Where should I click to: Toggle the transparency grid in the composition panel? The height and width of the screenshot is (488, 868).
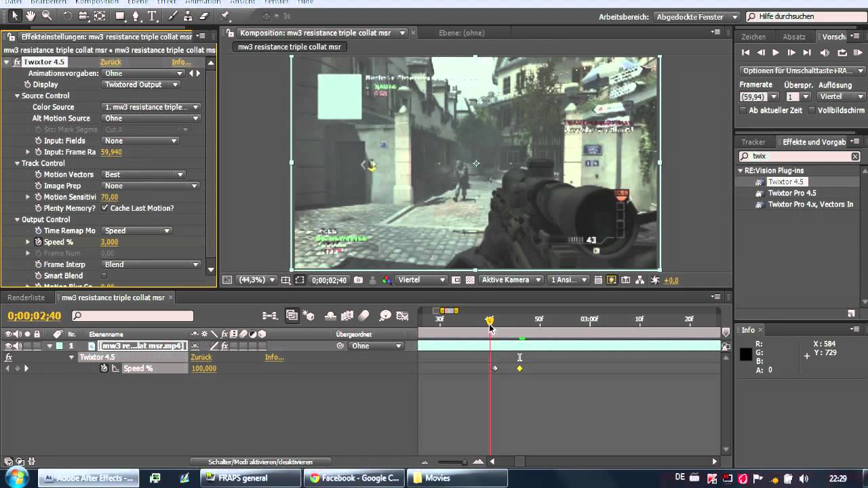tap(471, 279)
